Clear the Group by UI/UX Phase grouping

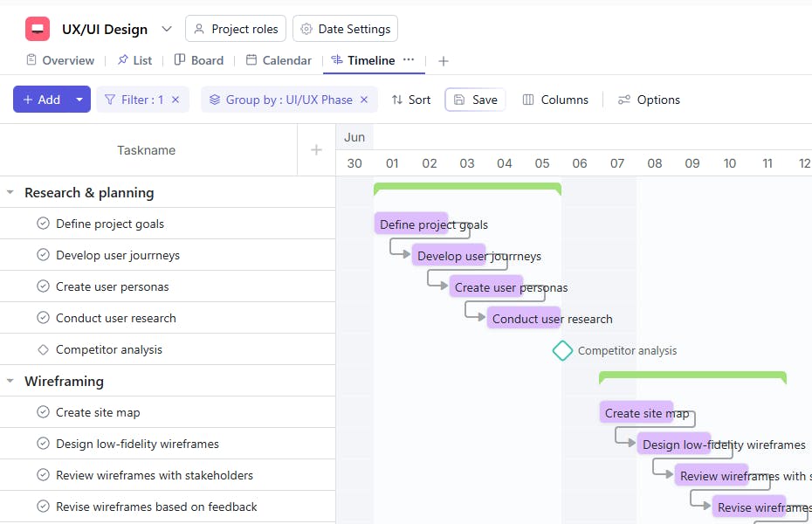(x=364, y=100)
